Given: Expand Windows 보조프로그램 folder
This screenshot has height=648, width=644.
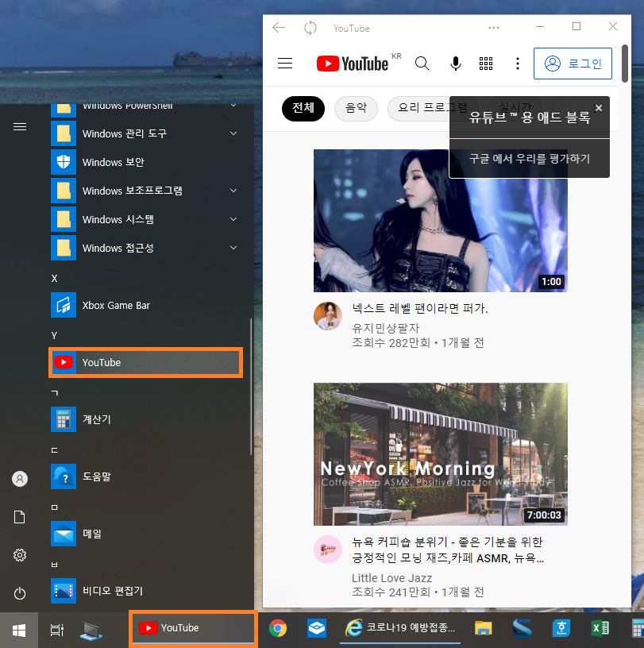Looking at the screenshot, I should (x=145, y=191).
